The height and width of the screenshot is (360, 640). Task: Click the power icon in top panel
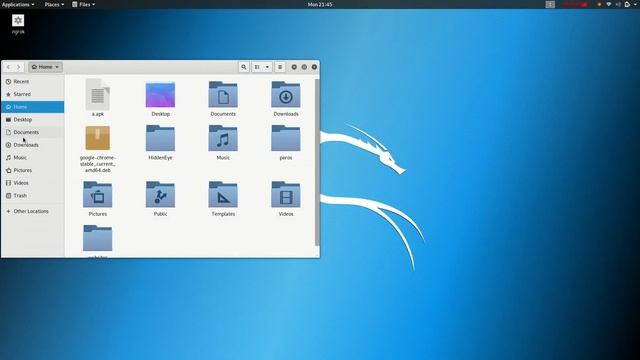(x=627, y=4)
